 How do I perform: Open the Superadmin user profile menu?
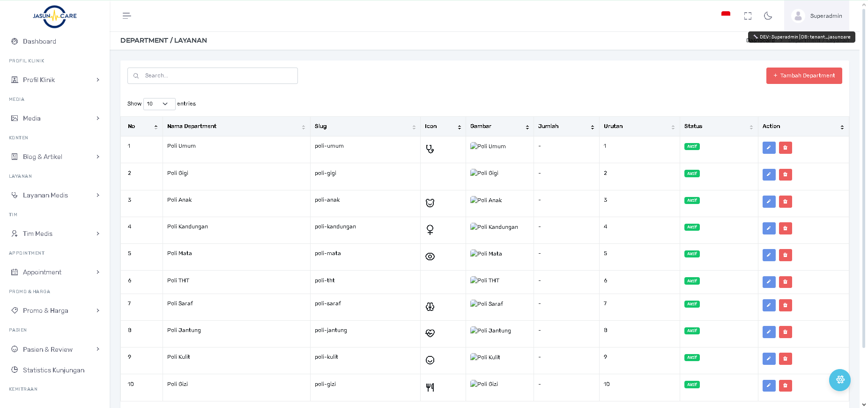[x=817, y=16]
